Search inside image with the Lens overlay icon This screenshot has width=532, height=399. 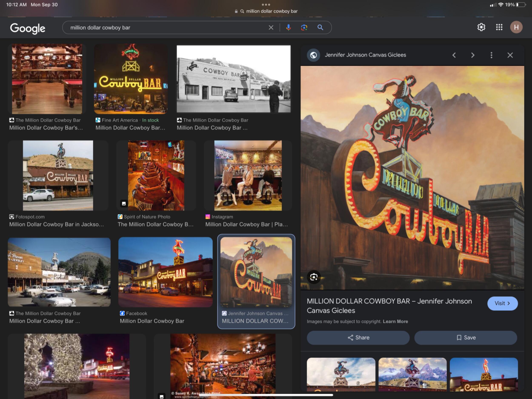[314, 277]
